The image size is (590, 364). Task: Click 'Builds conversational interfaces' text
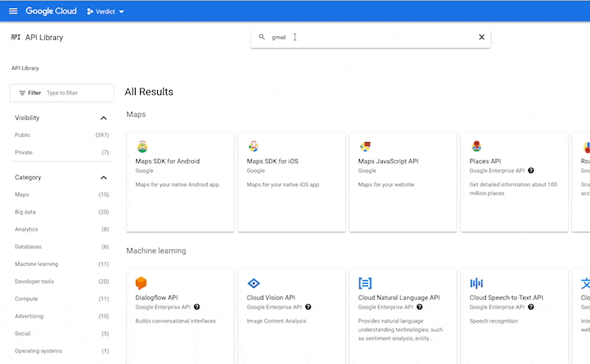coord(176,321)
